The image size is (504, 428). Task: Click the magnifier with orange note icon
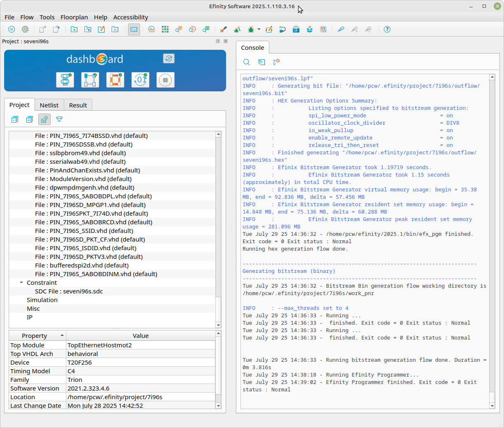point(179,29)
